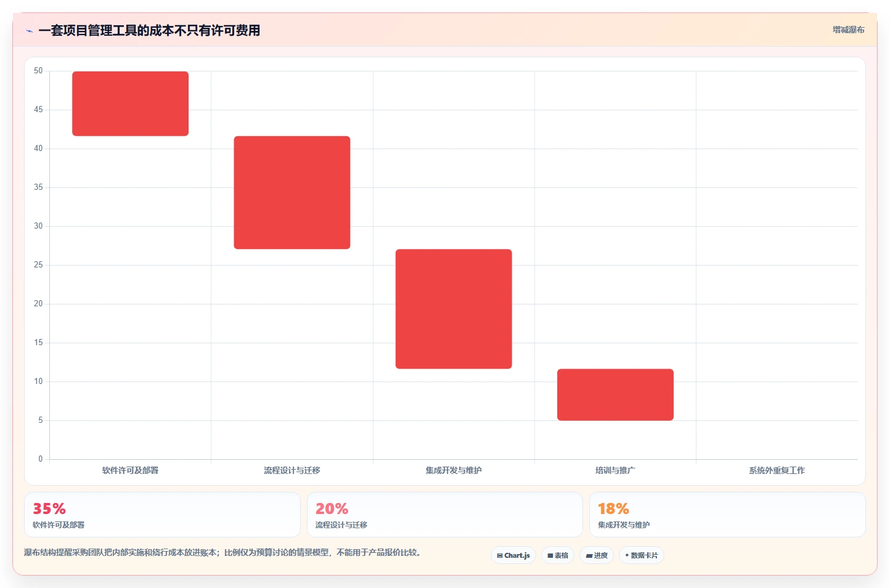Image resolution: width=890 pixels, height=588 pixels.
Task: Click the 35% 软件许可及部署 stat card
Action: [x=162, y=515]
